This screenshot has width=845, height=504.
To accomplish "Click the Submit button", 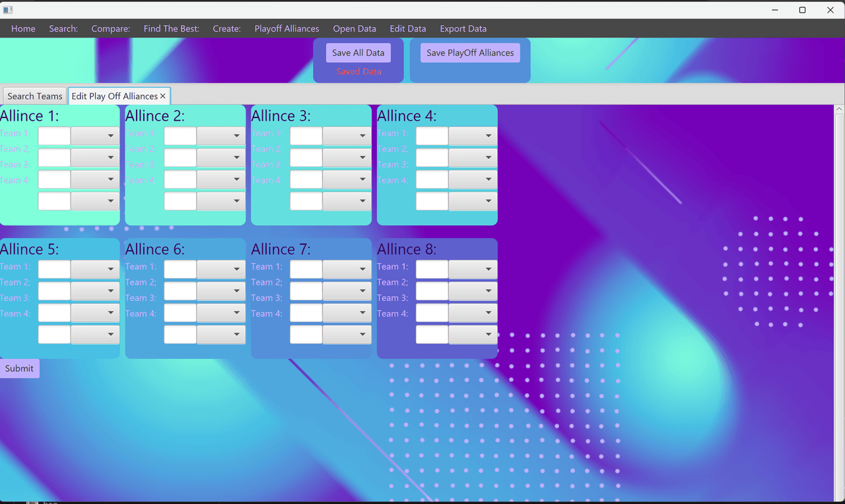I will coord(19,369).
